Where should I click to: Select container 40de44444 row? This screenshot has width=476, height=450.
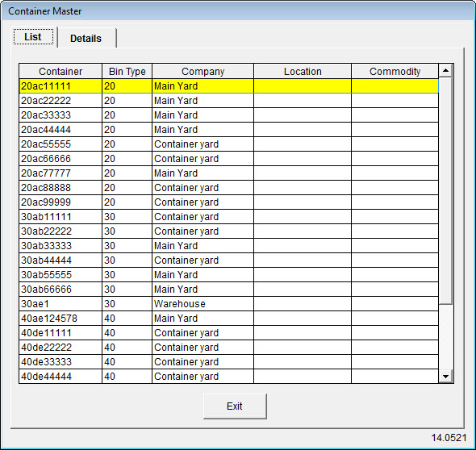[229, 377]
